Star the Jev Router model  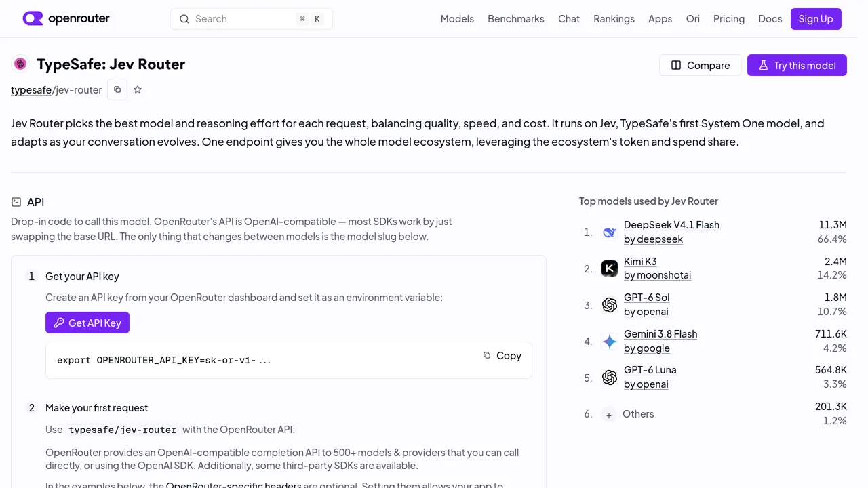coord(138,89)
